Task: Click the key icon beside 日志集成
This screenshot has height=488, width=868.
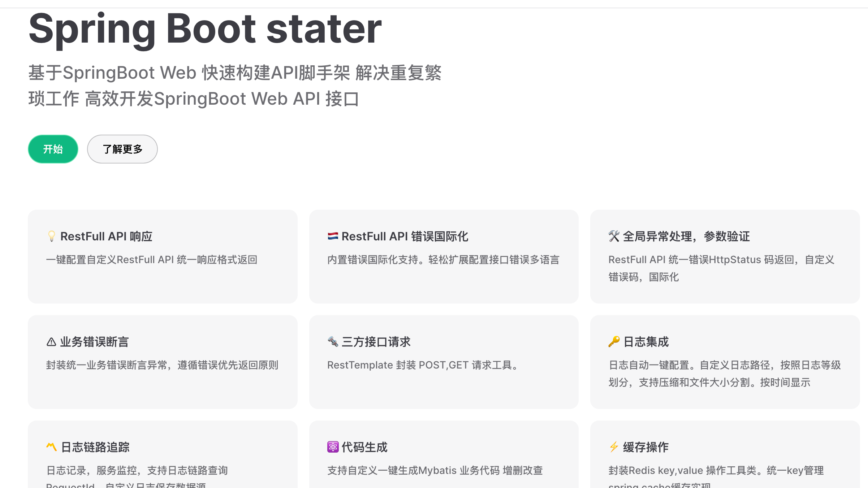Action: coord(614,341)
